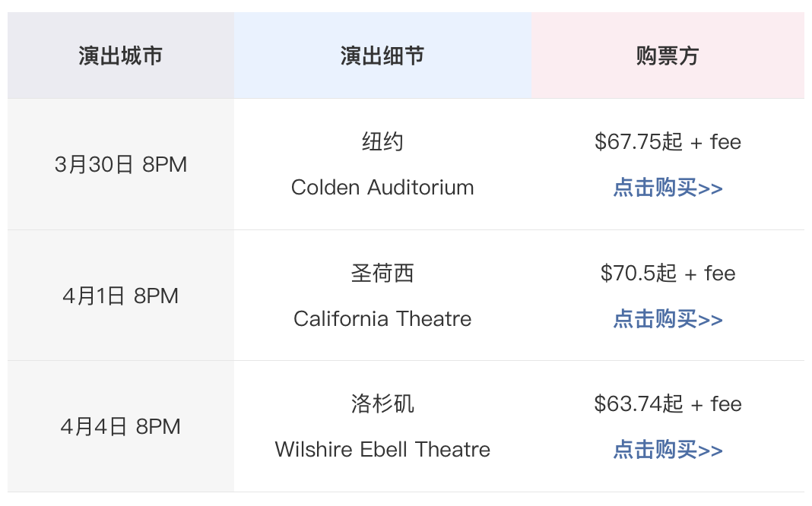Viewport: 812px width, 506px height.
Task: Click the >> arrows after Los Angeles 点击购买
Action: [x=710, y=451]
